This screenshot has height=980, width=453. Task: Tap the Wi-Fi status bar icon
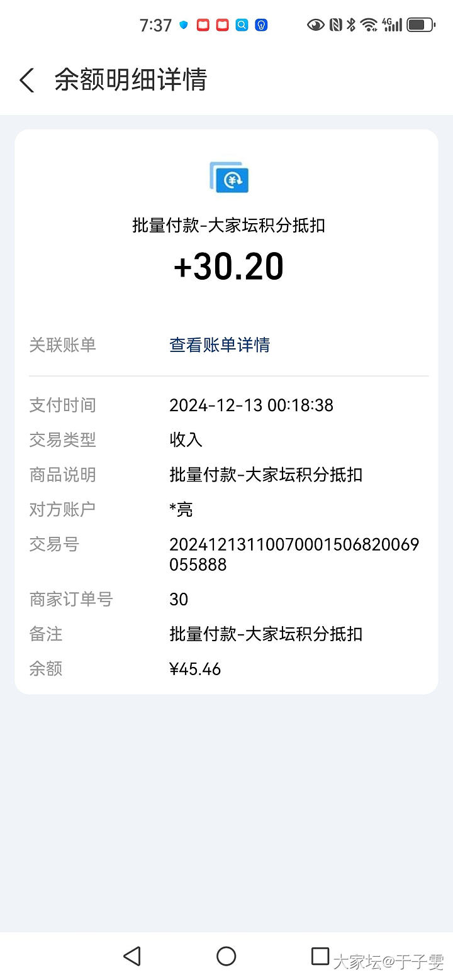(369, 25)
